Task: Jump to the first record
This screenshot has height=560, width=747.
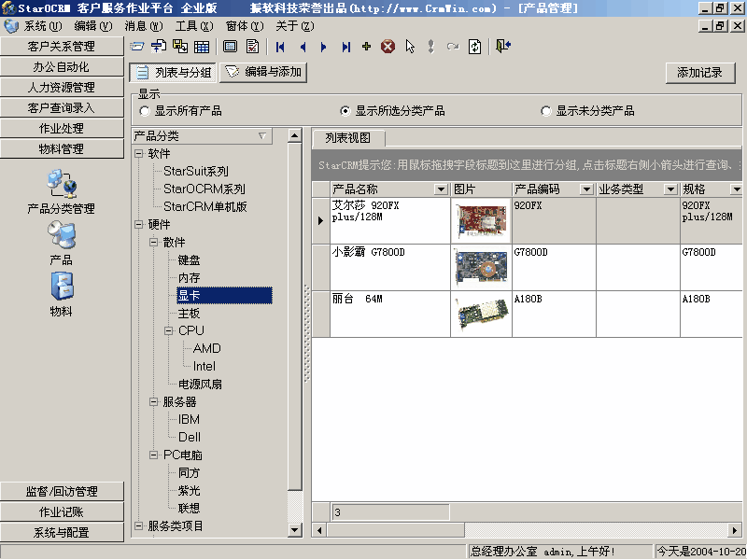Action: click(280, 47)
